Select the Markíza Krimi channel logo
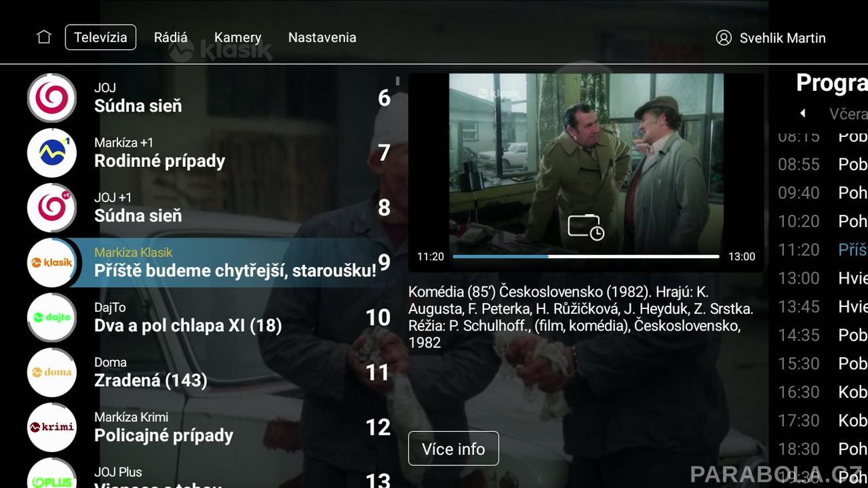This screenshot has height=488, width=868. pyautogui.click(x=52, y=427)
